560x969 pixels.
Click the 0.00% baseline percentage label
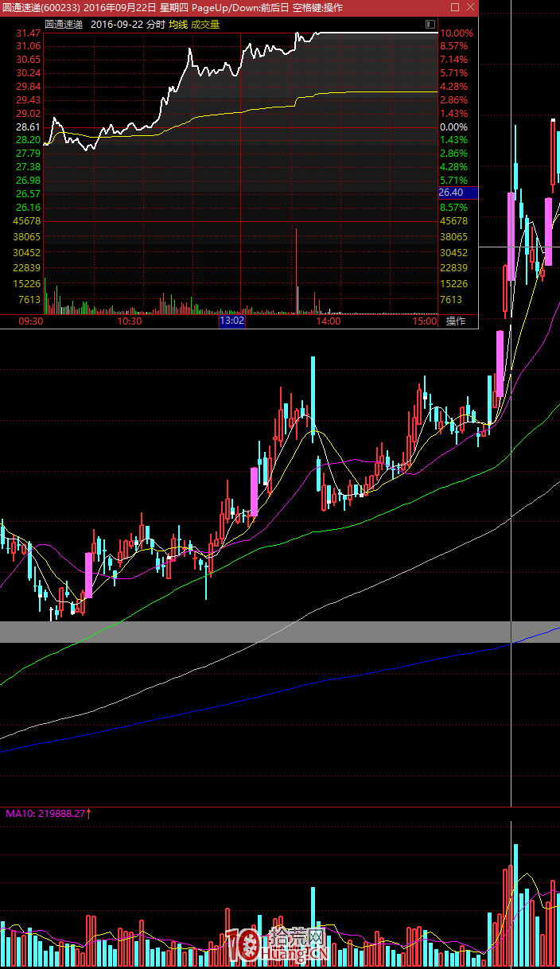point(454,127)
